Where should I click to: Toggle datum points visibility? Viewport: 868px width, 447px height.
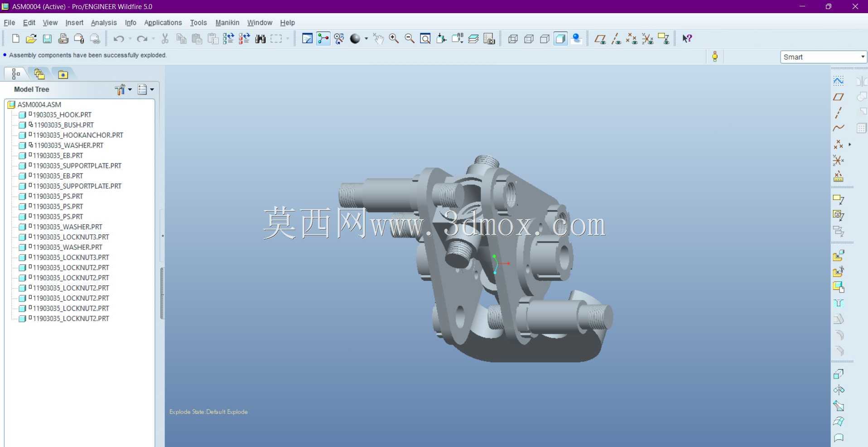(632, 39)
